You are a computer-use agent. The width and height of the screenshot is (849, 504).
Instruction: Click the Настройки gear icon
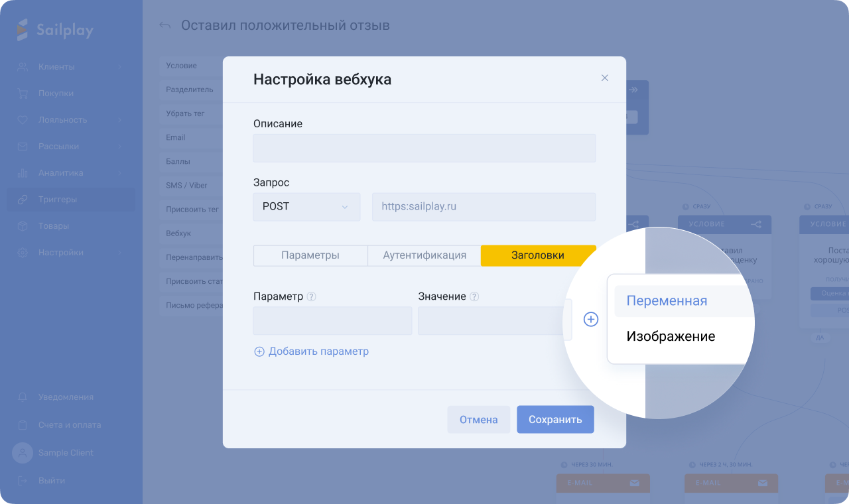[23, 253]
